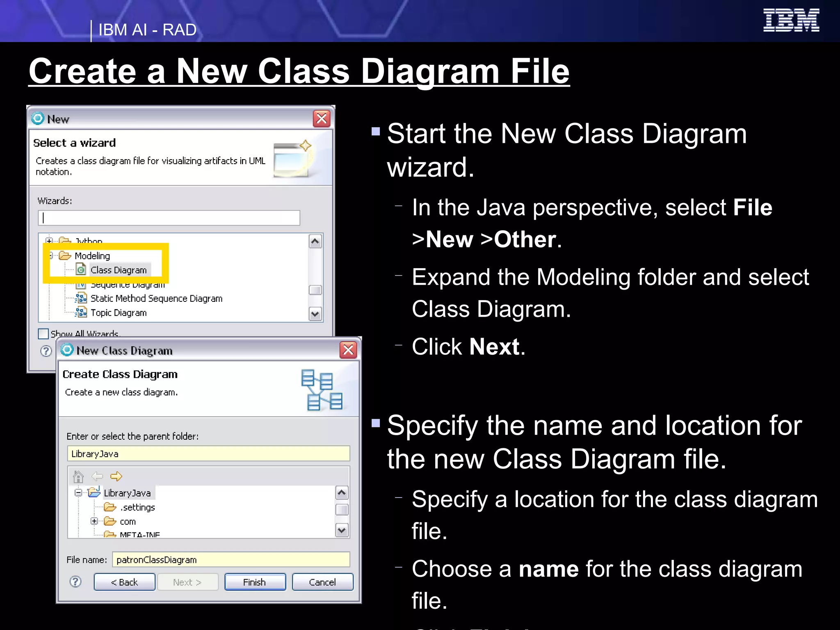This screenshot has width=840, height=630.
Task: Expand the com folder node
Action: [94, 521]
